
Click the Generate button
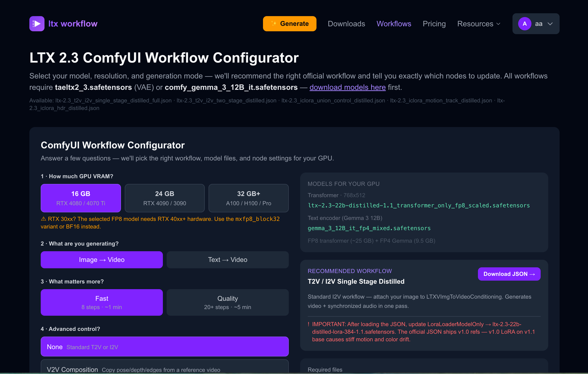pos(290,24)
